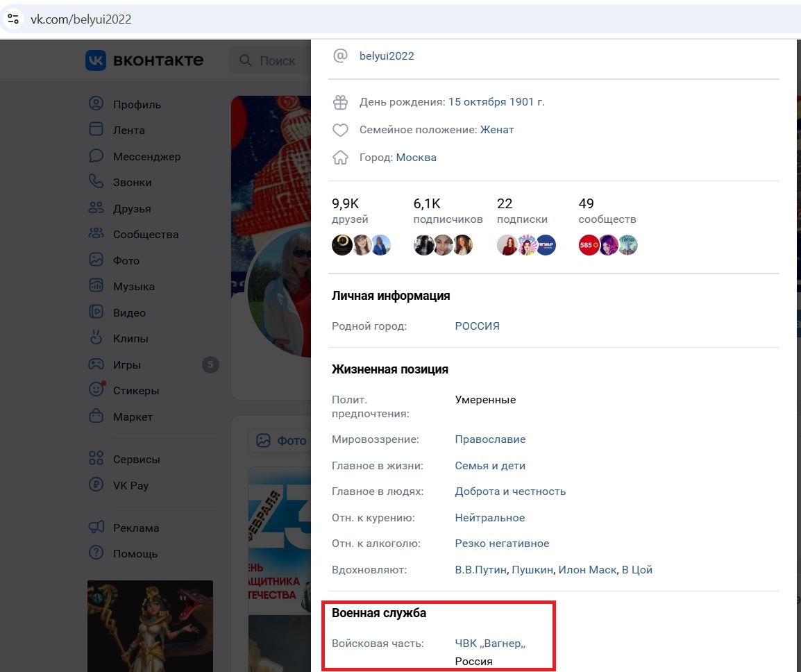Open the Маркет bag icon

pyautogui.click(x=96, y=416)
